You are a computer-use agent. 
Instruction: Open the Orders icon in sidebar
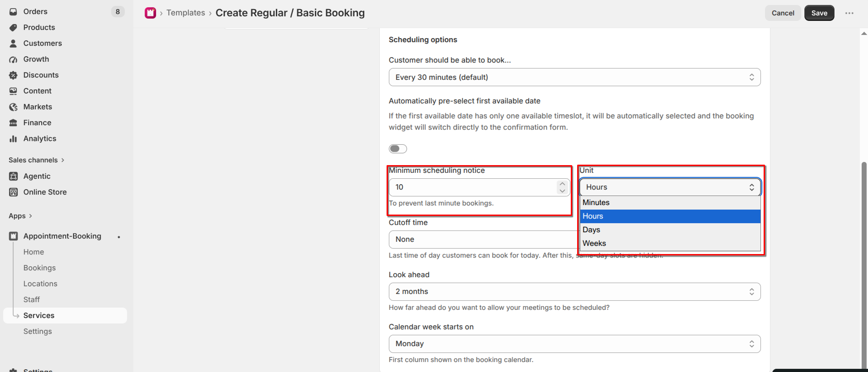[13, 12]
